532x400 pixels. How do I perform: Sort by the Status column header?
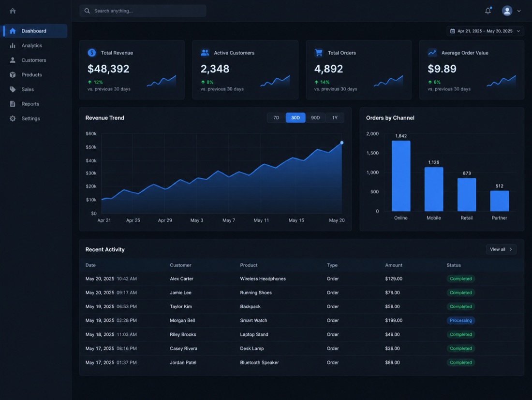coord(454,265)
